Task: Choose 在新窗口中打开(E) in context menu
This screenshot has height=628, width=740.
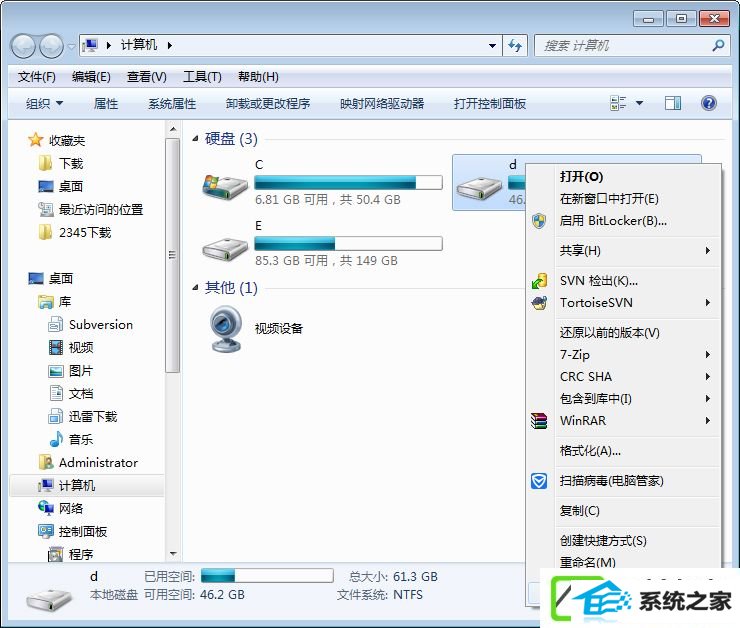Action: 623,199
